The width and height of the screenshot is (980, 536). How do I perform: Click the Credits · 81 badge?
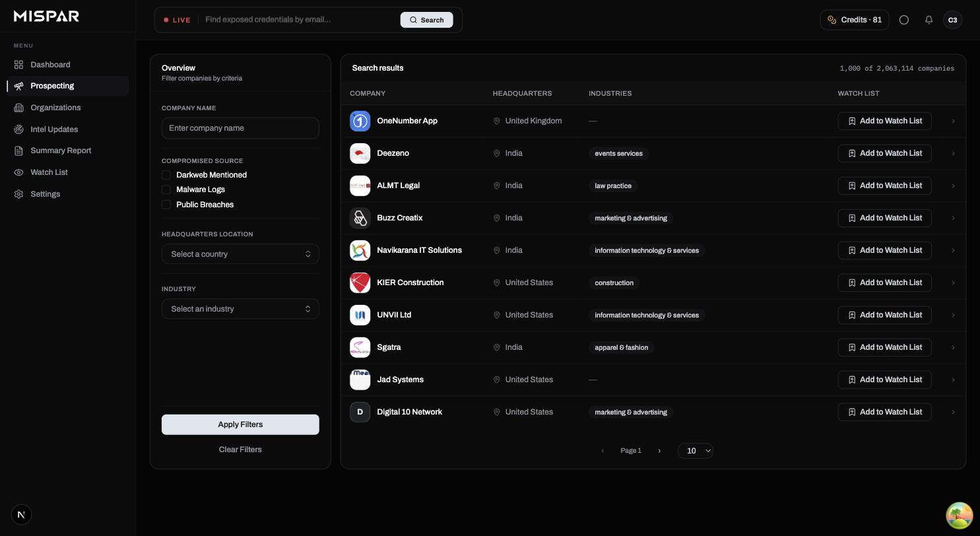click(855, 20)
